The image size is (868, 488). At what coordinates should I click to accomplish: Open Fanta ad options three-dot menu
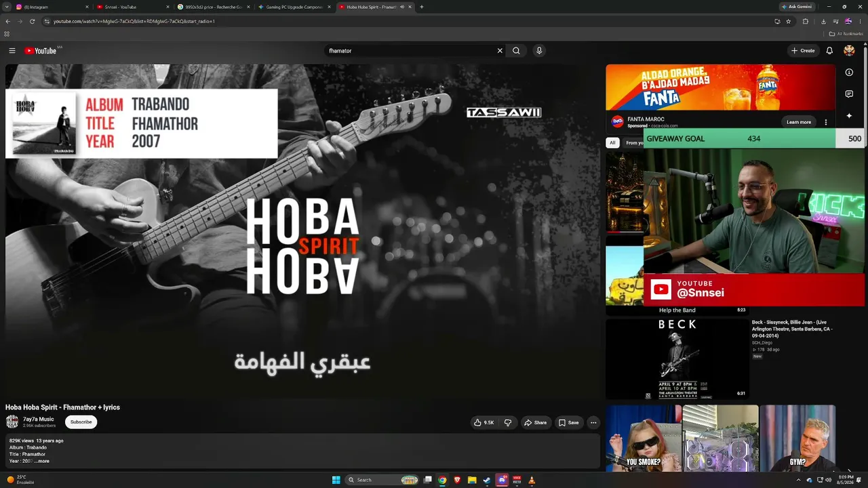826,122
